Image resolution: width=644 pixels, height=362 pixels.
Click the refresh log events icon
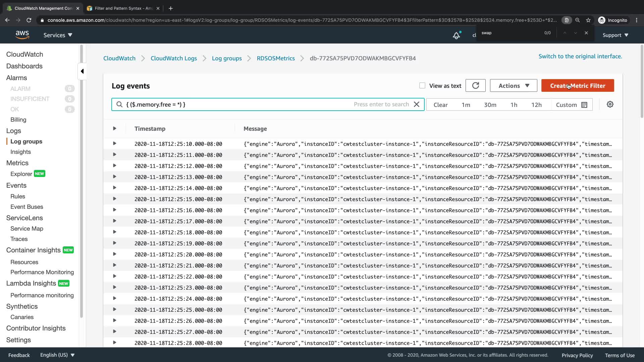[475, 86]
